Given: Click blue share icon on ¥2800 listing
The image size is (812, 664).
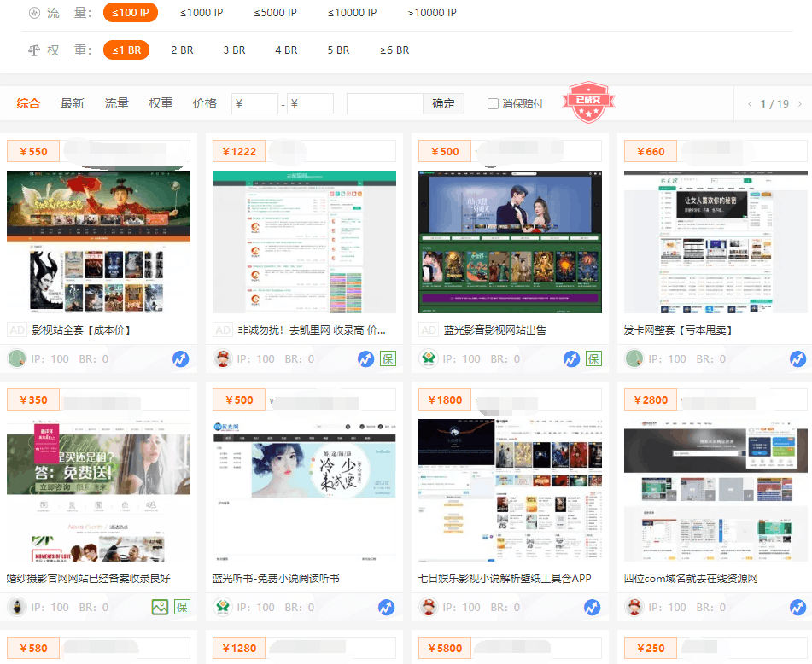Looking at the screenshot, I should pos(797,607).
